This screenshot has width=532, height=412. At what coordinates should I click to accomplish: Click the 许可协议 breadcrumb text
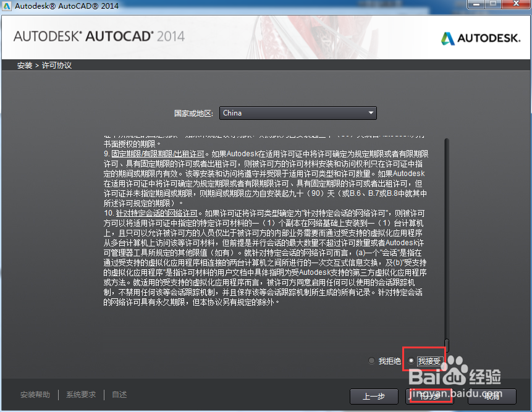[57, 65]
